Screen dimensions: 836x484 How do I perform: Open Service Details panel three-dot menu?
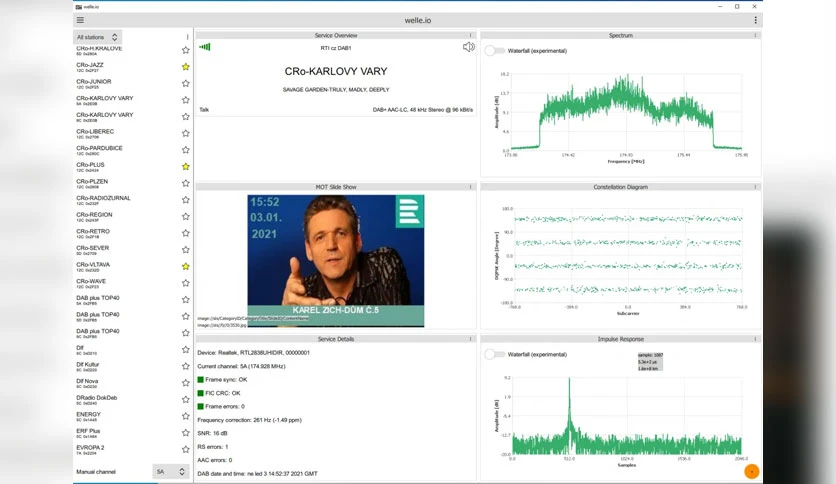[470, 339]
